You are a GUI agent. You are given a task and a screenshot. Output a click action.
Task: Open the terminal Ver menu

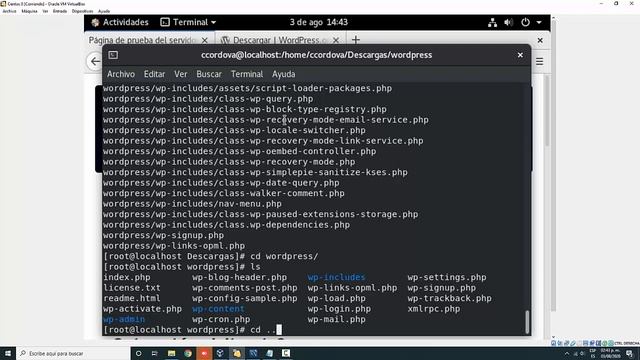[180, 74]
